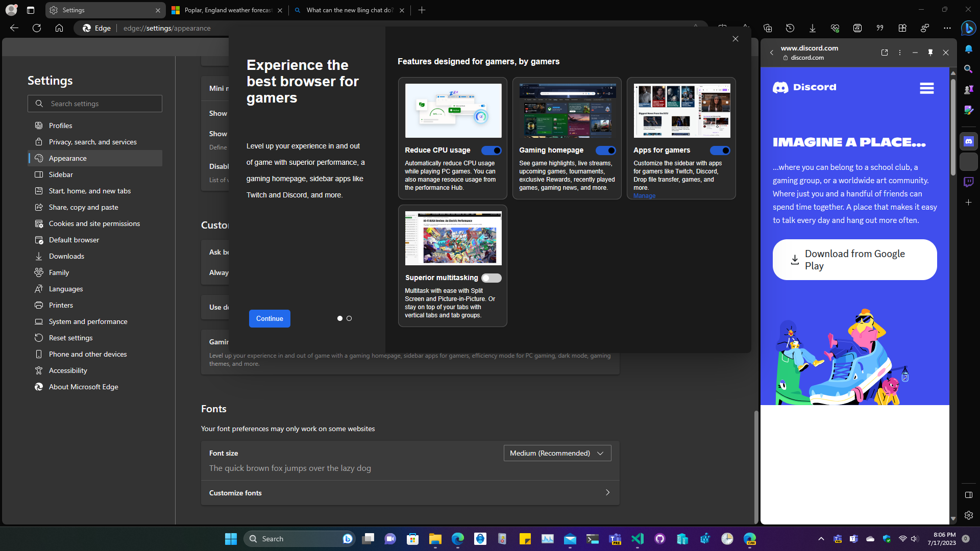The width and height of the screenshot is (980, 551).
Task: Click the Continue button
Action: (269, 318)
